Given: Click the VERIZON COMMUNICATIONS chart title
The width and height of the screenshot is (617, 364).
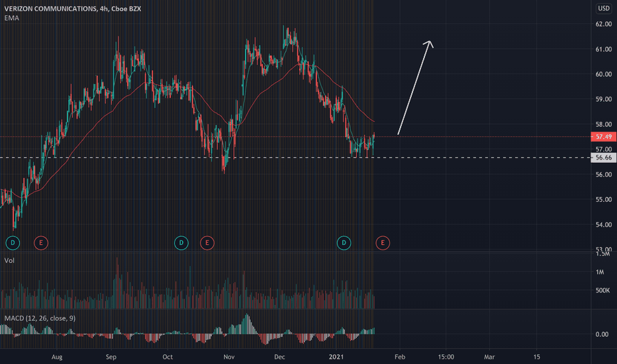Looking at the screenshot, I should (x=72, y=9).
